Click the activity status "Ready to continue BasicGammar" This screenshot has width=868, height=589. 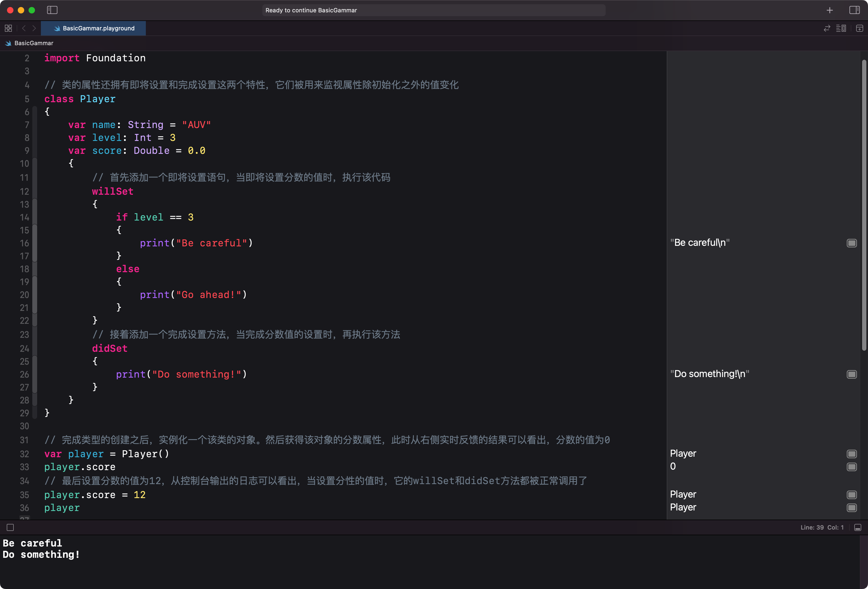point(434,10)
